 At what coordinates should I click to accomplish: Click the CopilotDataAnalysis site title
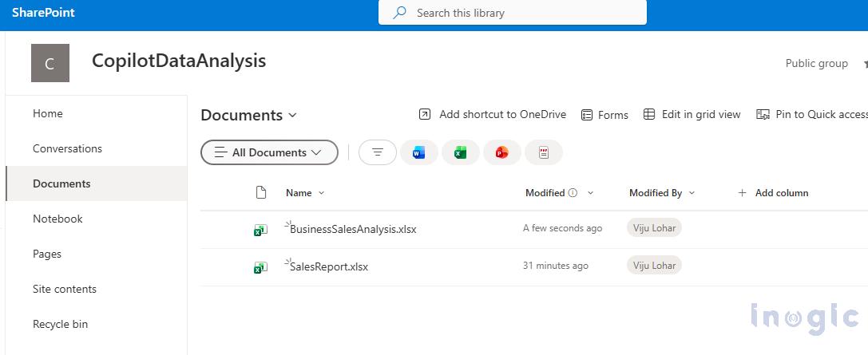(x=179, y=61)
